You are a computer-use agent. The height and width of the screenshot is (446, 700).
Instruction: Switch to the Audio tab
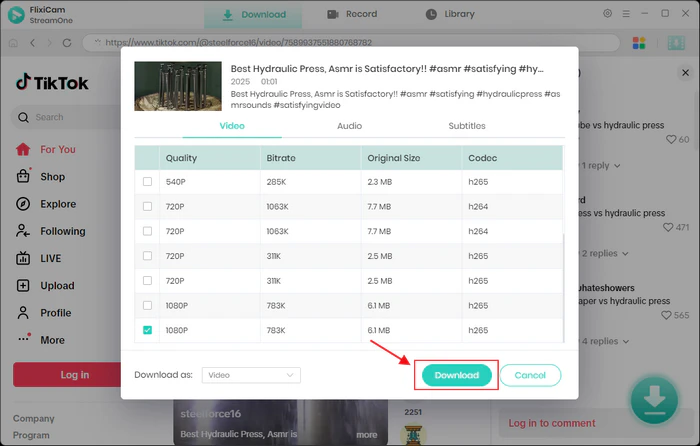(x=349, y=126)
